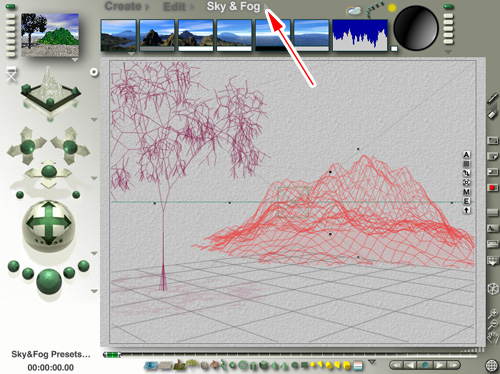
Task: Expand the triangle beside the view control
Action: 94,119
